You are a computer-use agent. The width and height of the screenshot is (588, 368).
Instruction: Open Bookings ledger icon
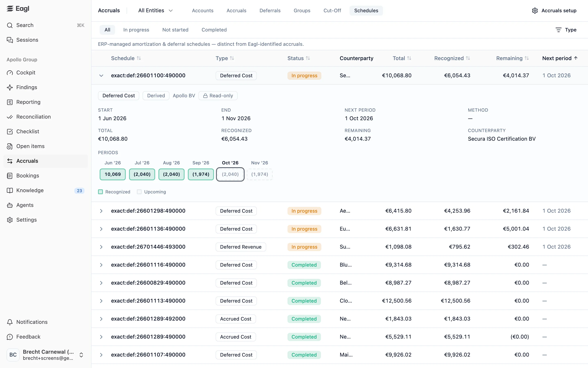pos(10,176)
